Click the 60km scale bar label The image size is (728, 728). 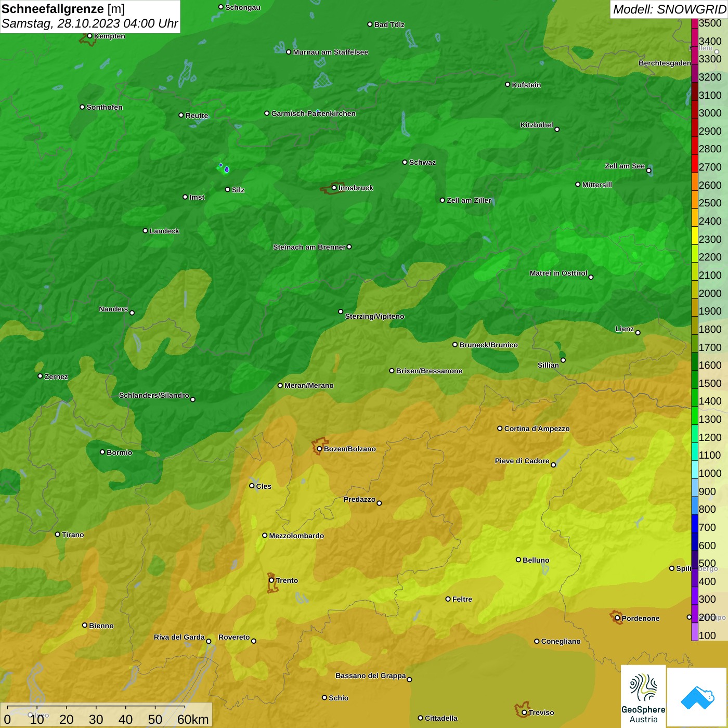pos(193,719)
